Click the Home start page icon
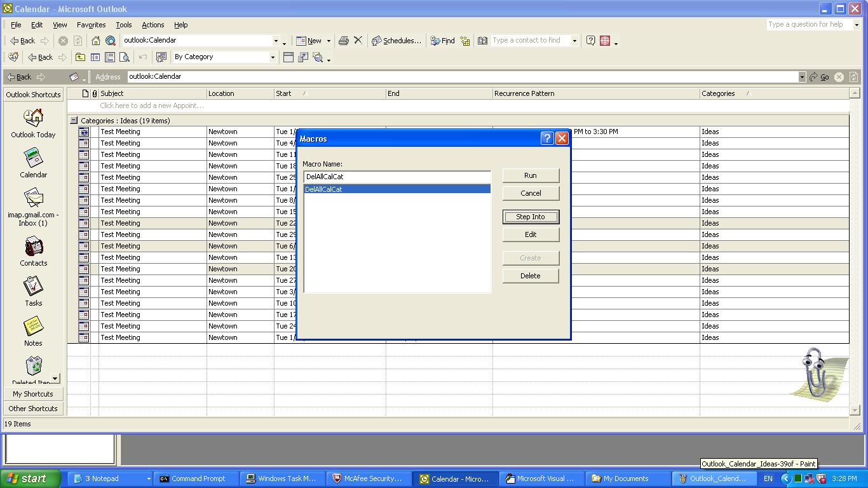Image resolution: width=868 pixels, height=488 pixels. [x=96, y=41]
